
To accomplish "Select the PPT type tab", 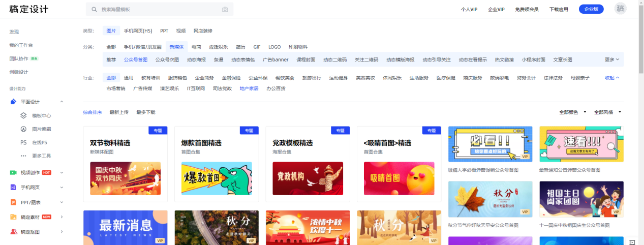I will point(164,31).
